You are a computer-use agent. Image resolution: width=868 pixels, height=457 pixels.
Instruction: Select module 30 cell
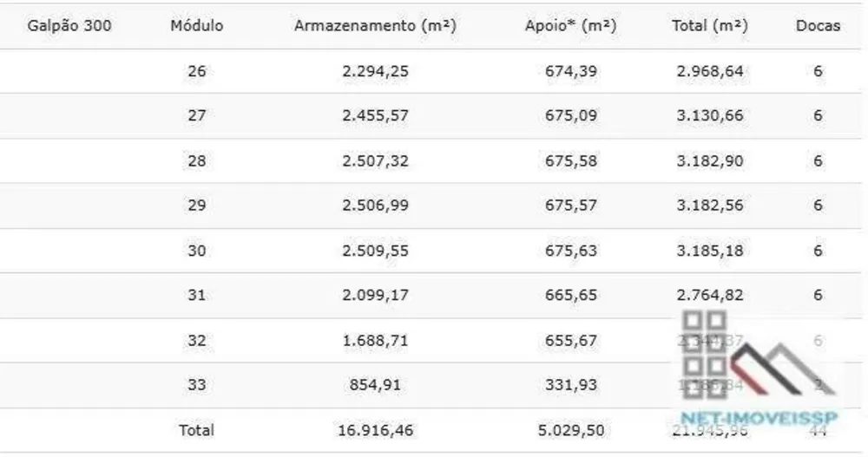click(196, 251)
